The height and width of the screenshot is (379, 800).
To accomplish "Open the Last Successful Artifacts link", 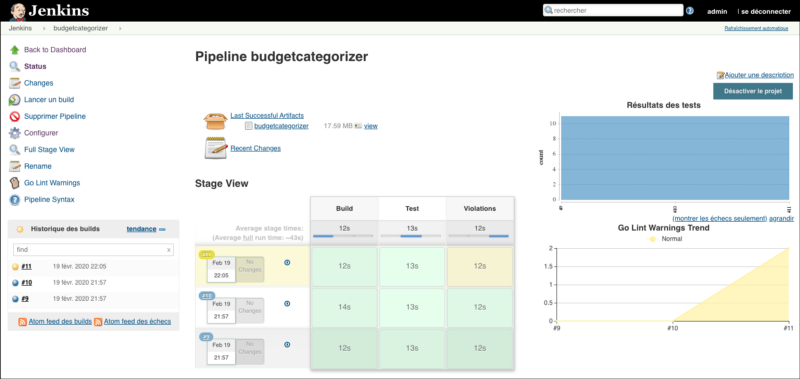I will coord(267,116).
